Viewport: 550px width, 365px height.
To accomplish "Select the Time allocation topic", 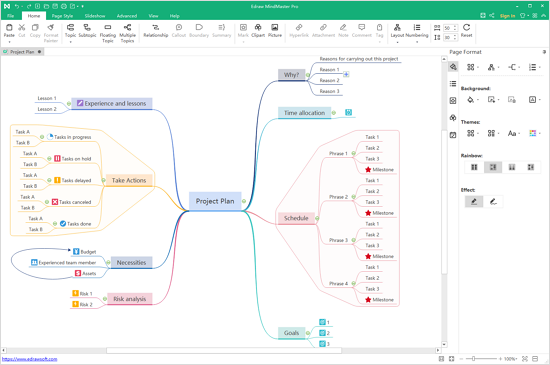I will [x=304, y=113].
